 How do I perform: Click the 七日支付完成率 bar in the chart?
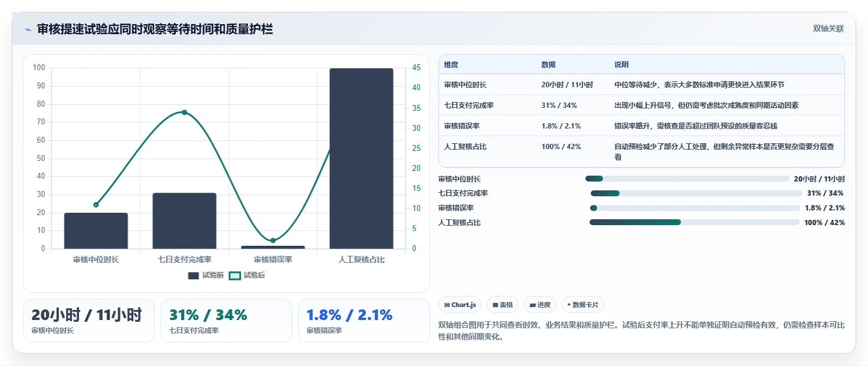(x=185, y=221)
